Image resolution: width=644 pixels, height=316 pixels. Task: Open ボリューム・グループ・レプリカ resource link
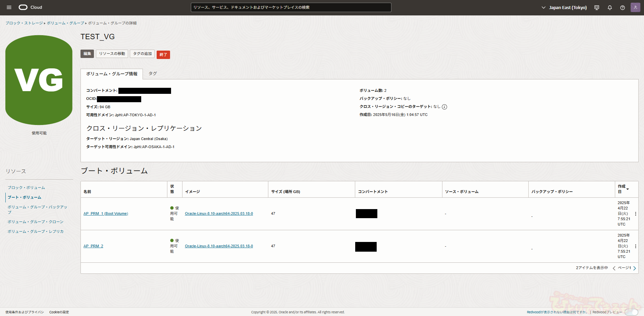(36, 232)
